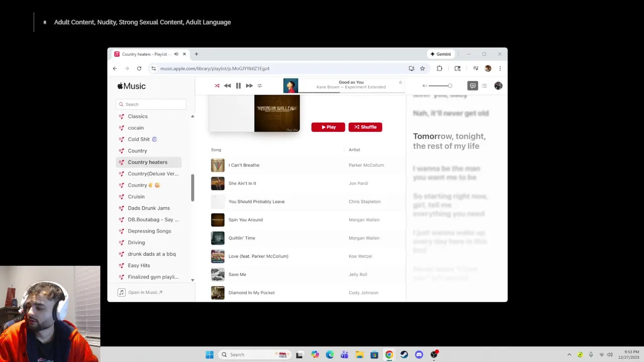644x362 pixels.
Task: Select the song She Ain't In It
Action: coord(243,184)
